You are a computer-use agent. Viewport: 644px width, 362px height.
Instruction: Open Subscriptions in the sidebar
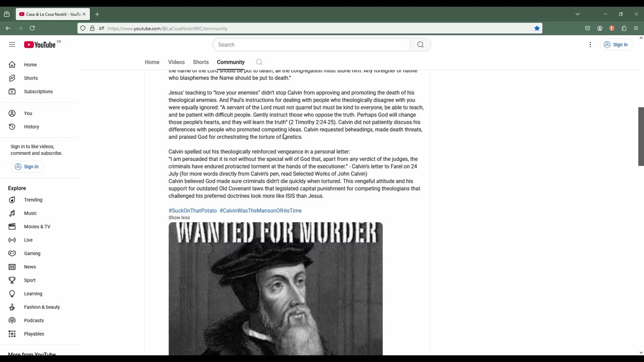(x=38, y=92)
